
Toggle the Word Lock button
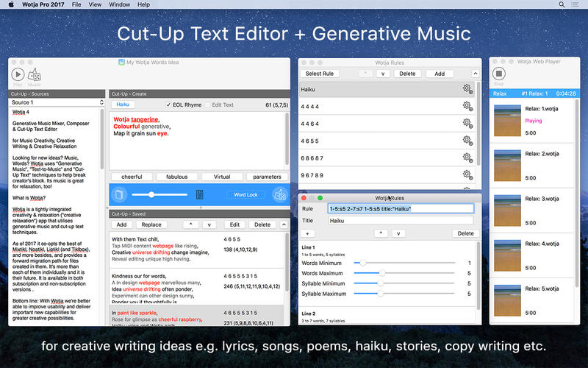click(245, 194)
